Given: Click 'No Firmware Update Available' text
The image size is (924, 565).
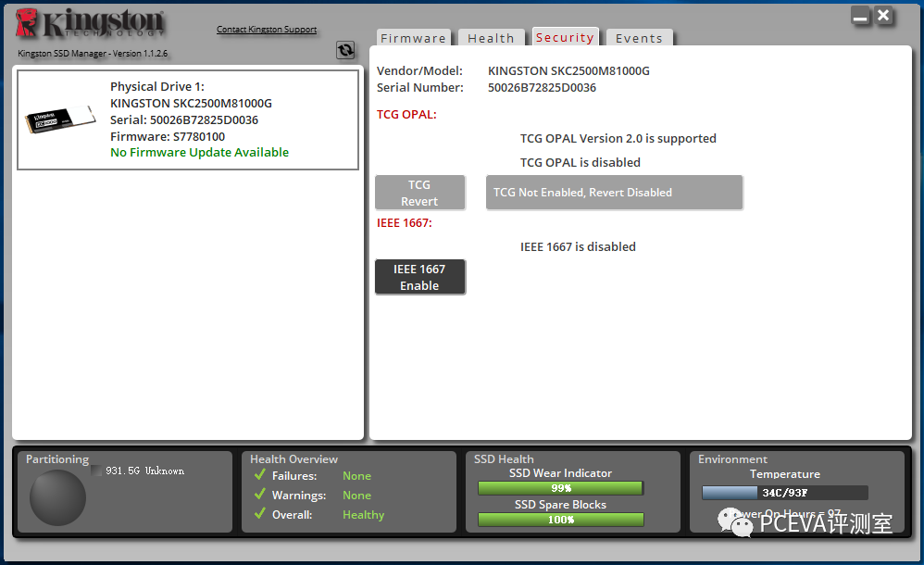Looking at the screenshot, I should pyautogui.click(x=199, y=152).
